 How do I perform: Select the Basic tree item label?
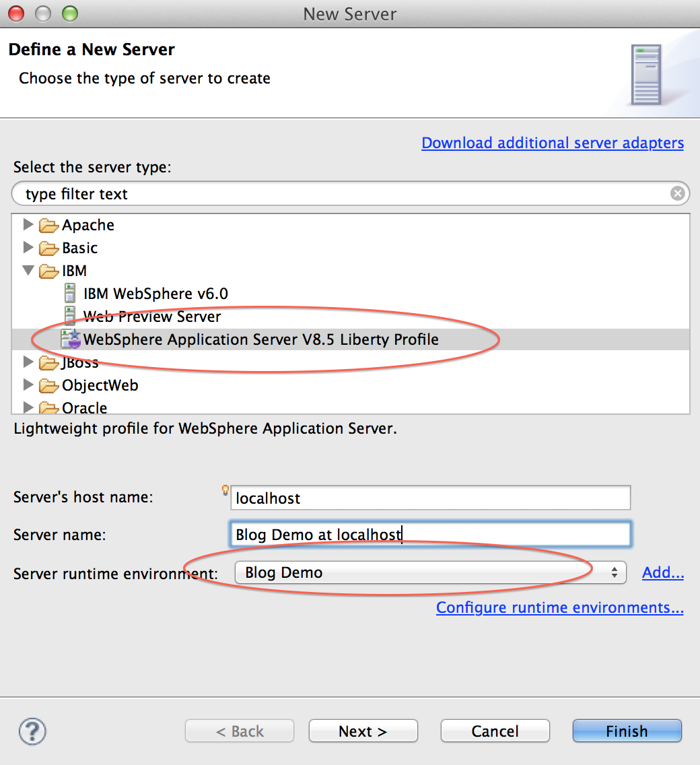point(80,248)
